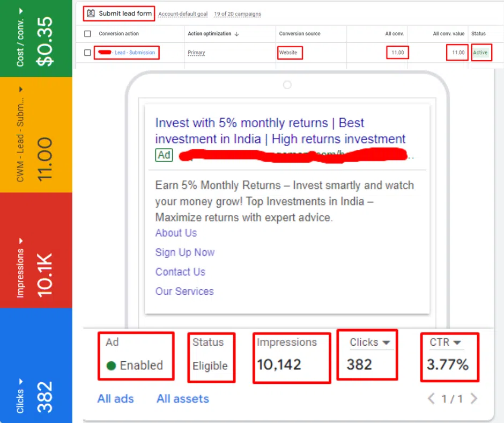Click the sort arrow beside Action optimization

click(x=237, y=34)
